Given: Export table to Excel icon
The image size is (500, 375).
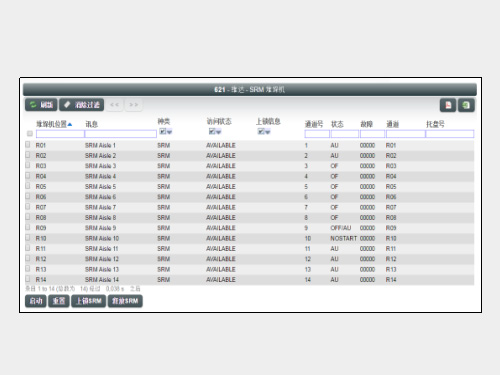Looking at the screenshot, I should point(466,105).
